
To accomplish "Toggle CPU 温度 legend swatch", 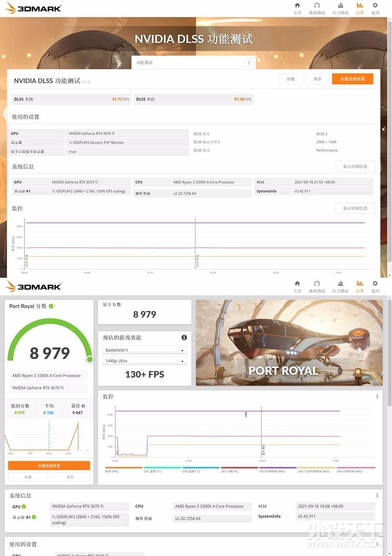I will click(x=162, y=468).
